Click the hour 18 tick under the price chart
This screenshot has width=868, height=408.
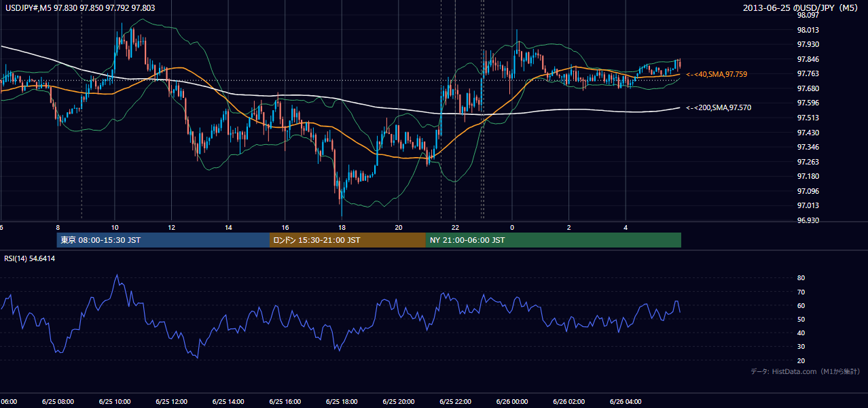tap(342, 227)
